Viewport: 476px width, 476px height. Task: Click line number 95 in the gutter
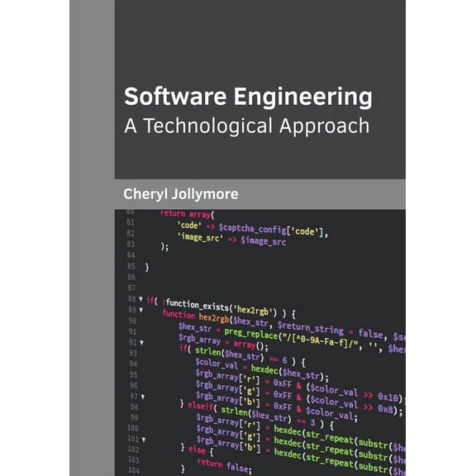[133, 374]
